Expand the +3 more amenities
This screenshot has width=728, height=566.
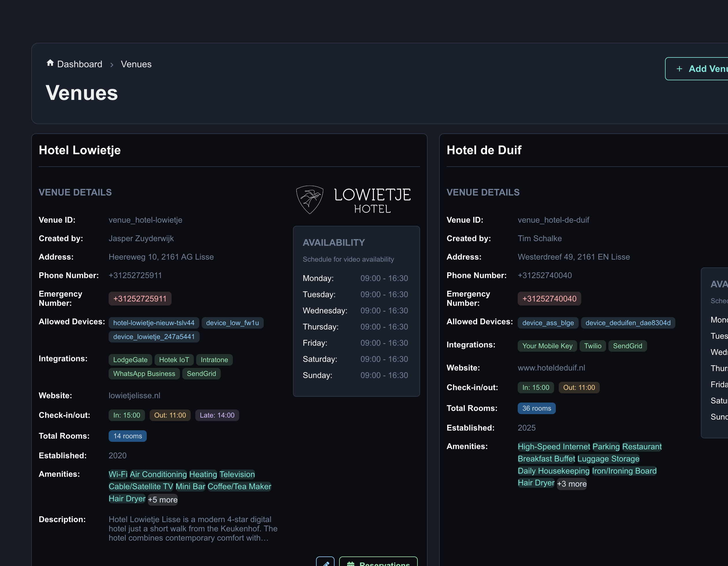coord(572,484)
